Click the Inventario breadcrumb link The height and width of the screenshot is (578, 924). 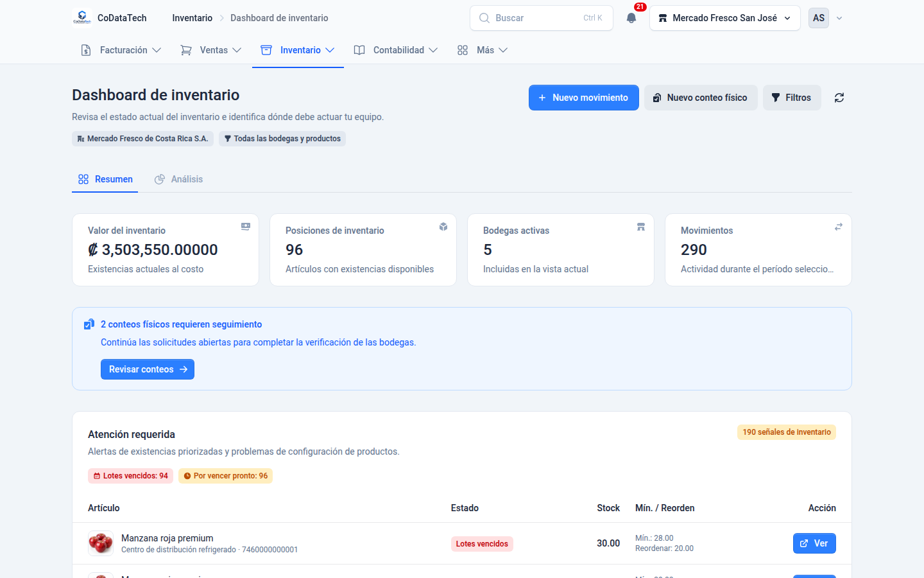[x=193, y=18]
